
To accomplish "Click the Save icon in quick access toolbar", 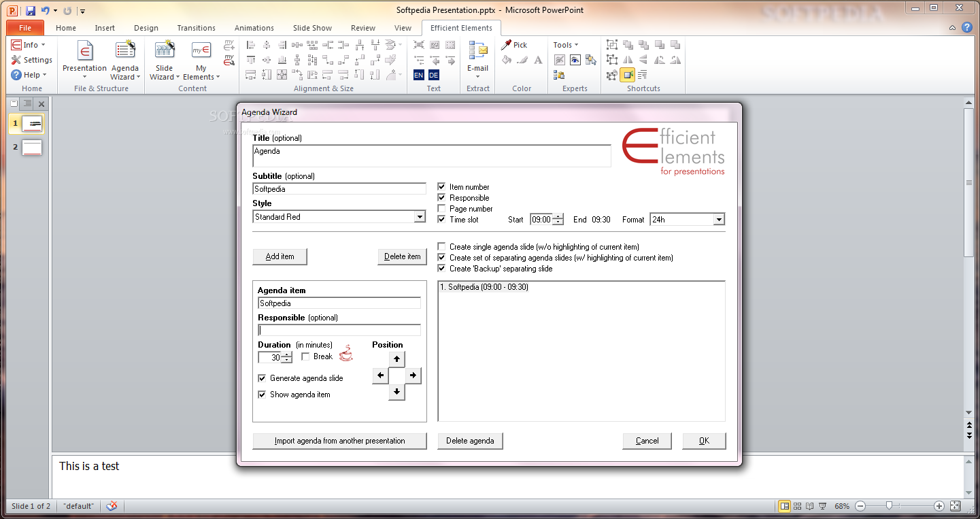I will 31,11.
